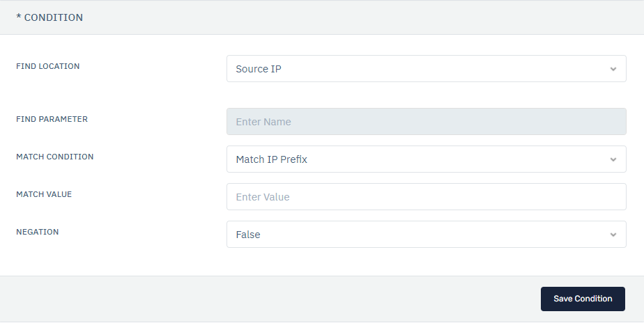Focus the Match Value input field
This screenshot has height=323, width=644.
pyautogui.click(x=427, y=196)
